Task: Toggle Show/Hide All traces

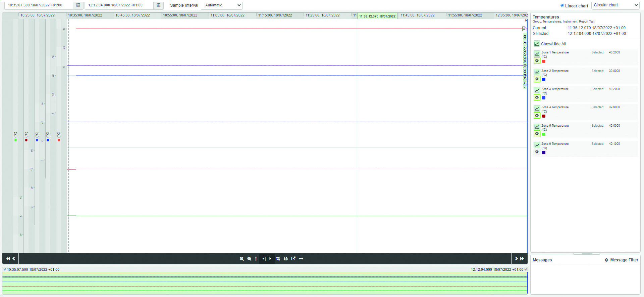Action: click(x=537, y=44)
